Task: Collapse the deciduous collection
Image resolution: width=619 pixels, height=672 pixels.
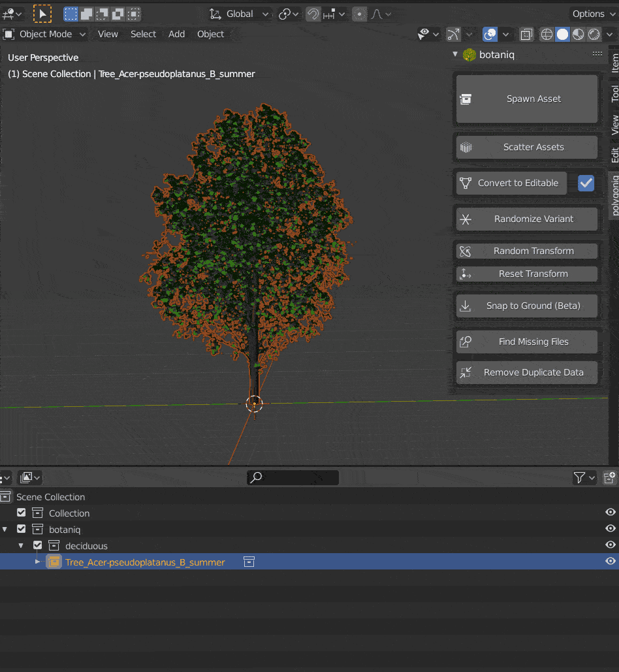Action: [21, 546]
